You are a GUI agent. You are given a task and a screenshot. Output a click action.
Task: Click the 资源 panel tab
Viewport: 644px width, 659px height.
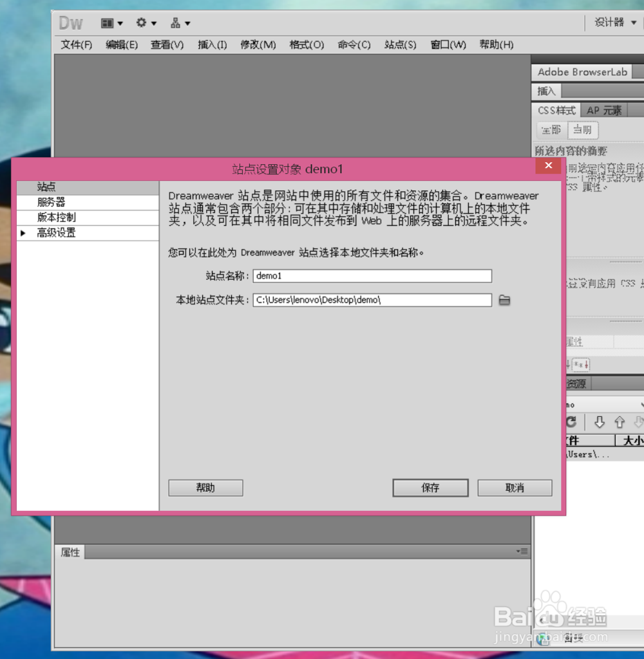coord(575,384)
